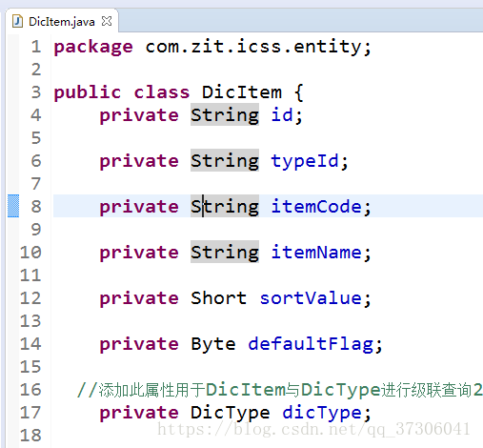
Task: Click the highlighted String on line 10
Action: click(225, 252)
